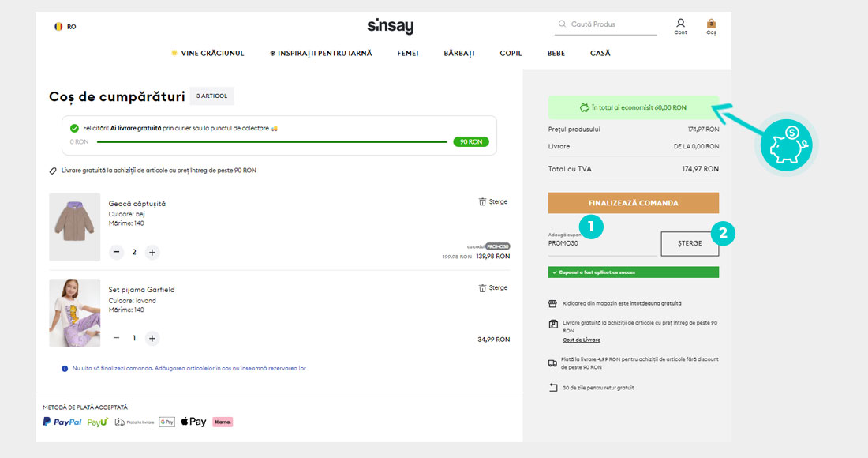The image size is (868, 458).
Task: Open the Femei menu category
Action: pos(408,54)
